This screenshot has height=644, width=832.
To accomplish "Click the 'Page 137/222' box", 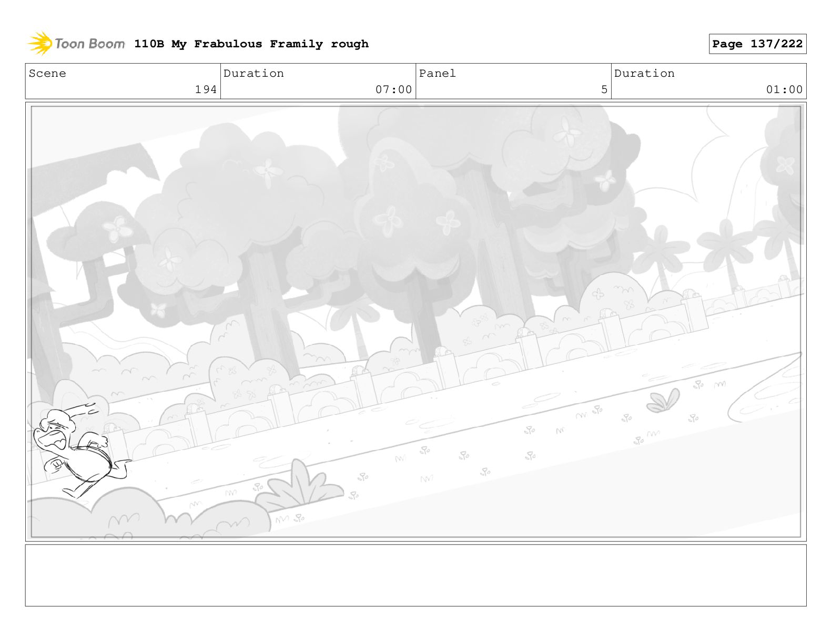I will 757,44.
